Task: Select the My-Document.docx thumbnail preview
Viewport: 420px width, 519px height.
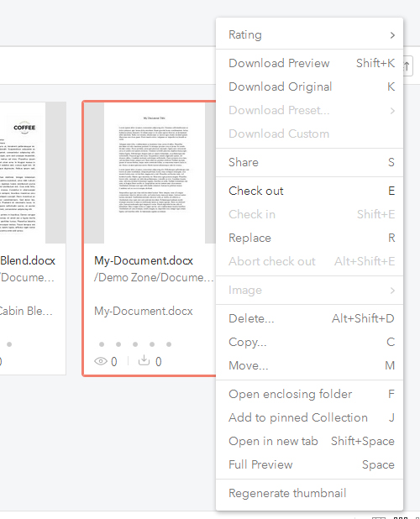Action: click(150, 173)
